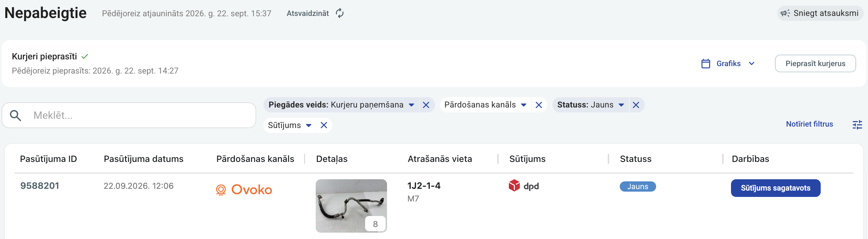Click the Ovoko sales channel logo
868x239 pixels.
pyautogui.click(x=244, y=190)
